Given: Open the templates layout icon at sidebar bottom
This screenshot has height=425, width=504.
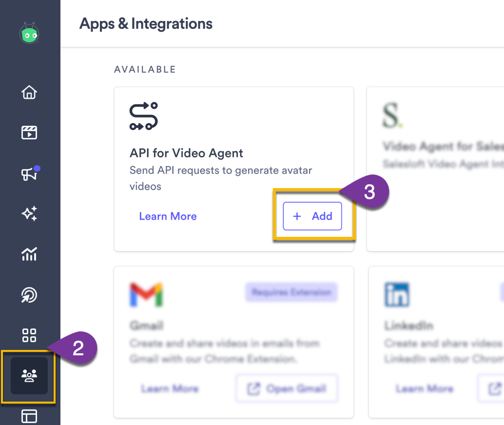Looking at the screenshot, I should point(29,416).
